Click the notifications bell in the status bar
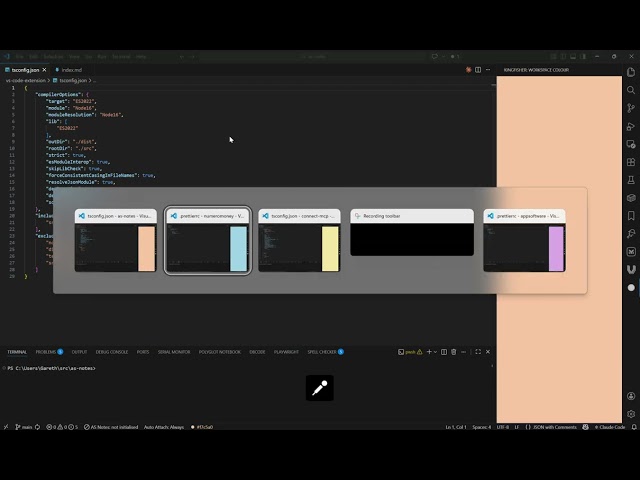This screenshot has width=640, height=480. [634, 427]
